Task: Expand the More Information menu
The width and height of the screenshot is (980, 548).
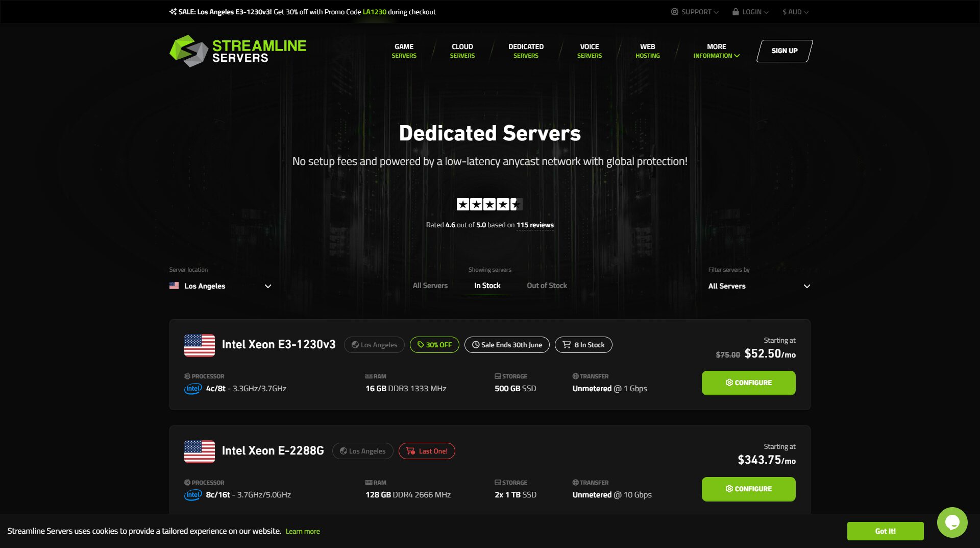Action: pos(716,51)
